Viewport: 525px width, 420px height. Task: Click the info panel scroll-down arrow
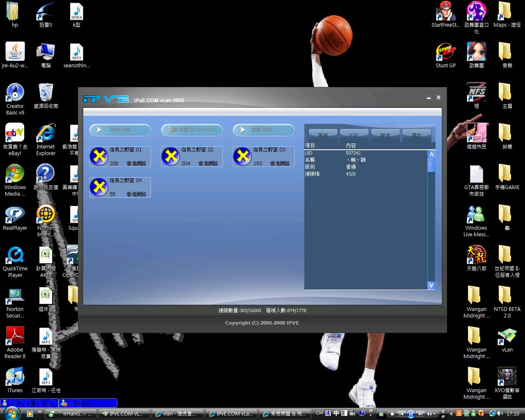[x=431, y=285]
